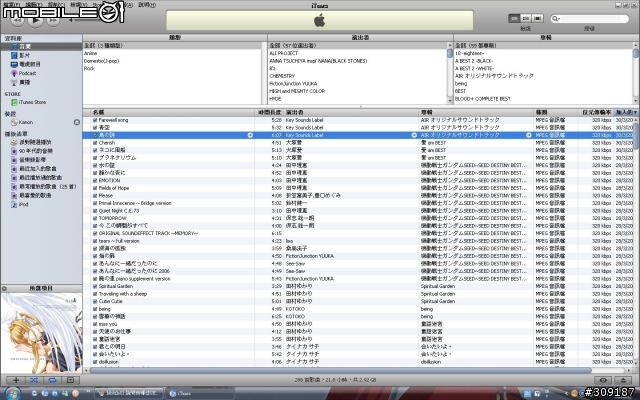The image size is (640, 400).
Task: Toggle repeat playback
Action: 52,380
